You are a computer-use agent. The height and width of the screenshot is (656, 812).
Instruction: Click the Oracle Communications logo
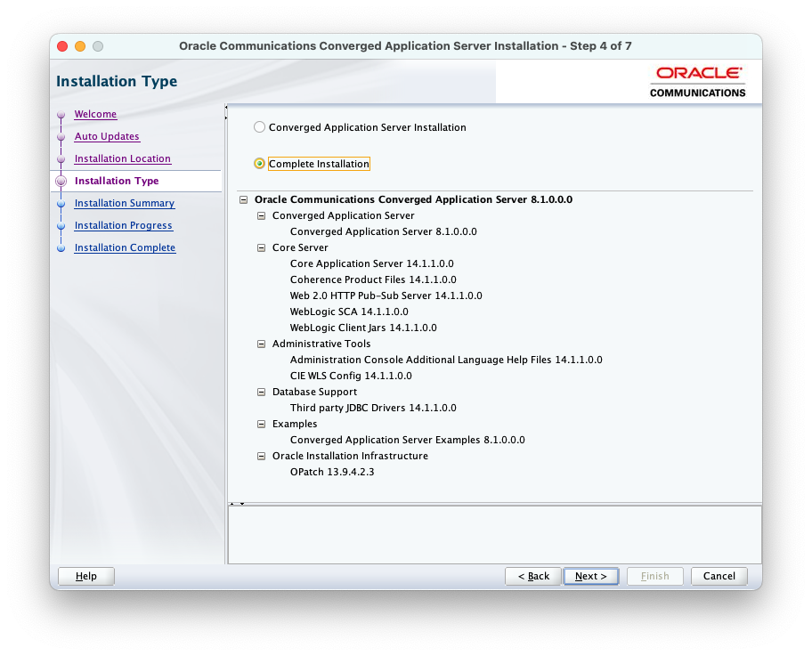[x=697, y=82]
